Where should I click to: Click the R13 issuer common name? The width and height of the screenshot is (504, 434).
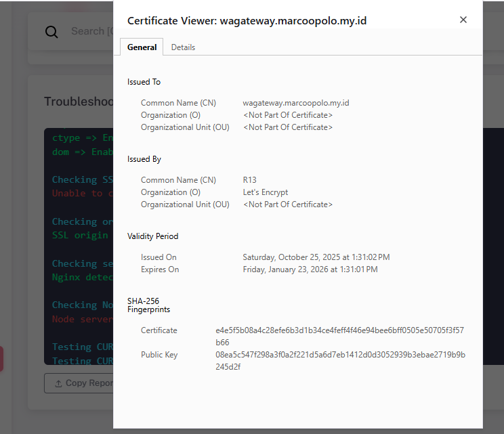point(251,180)
